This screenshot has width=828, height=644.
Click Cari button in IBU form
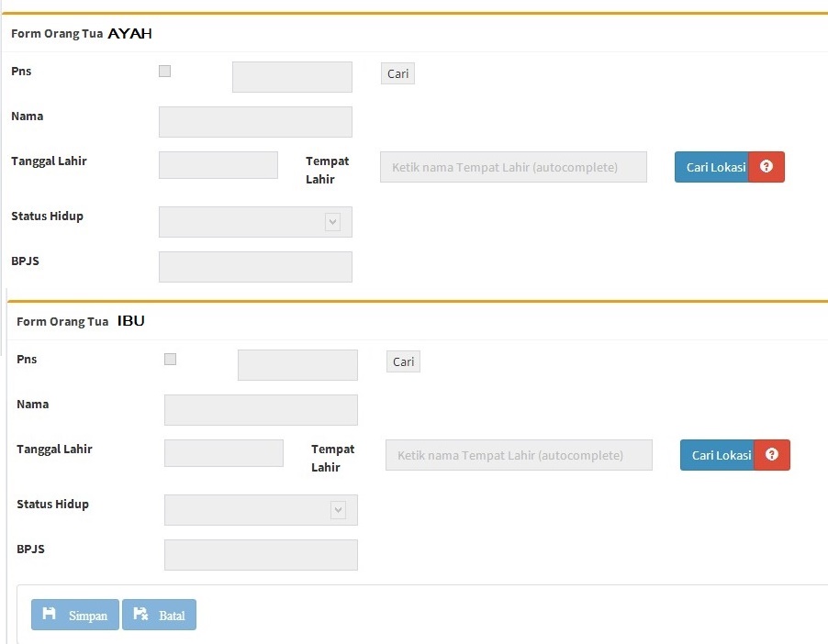tap(403, 361)
